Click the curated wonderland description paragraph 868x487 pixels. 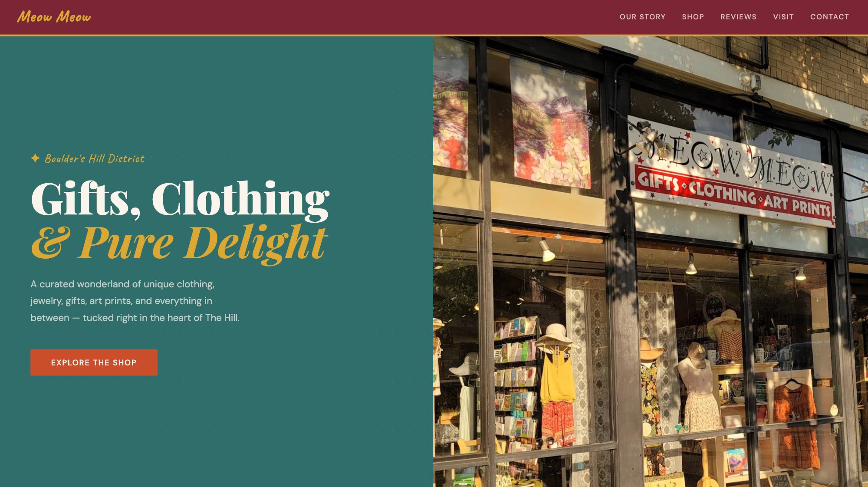[135, 301]
